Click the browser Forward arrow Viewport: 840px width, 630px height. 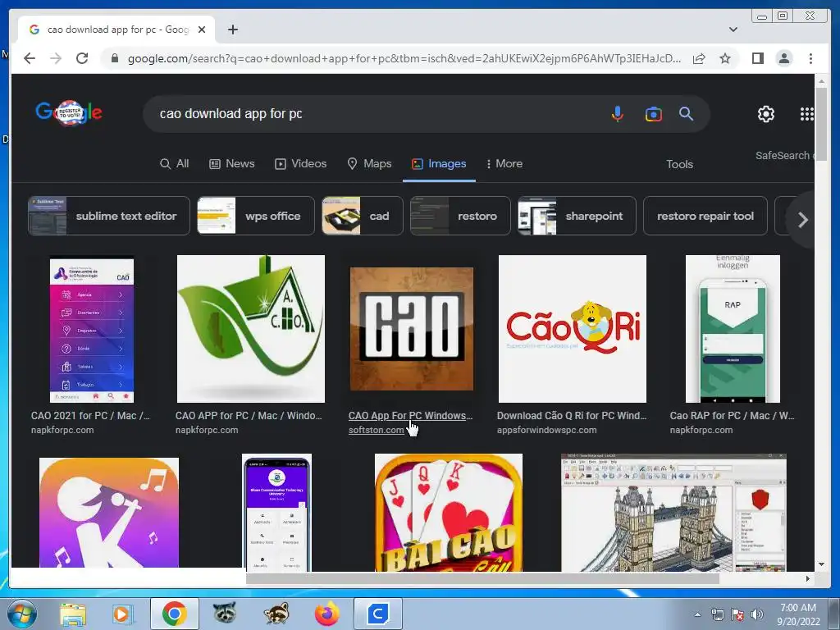point(56,58)
